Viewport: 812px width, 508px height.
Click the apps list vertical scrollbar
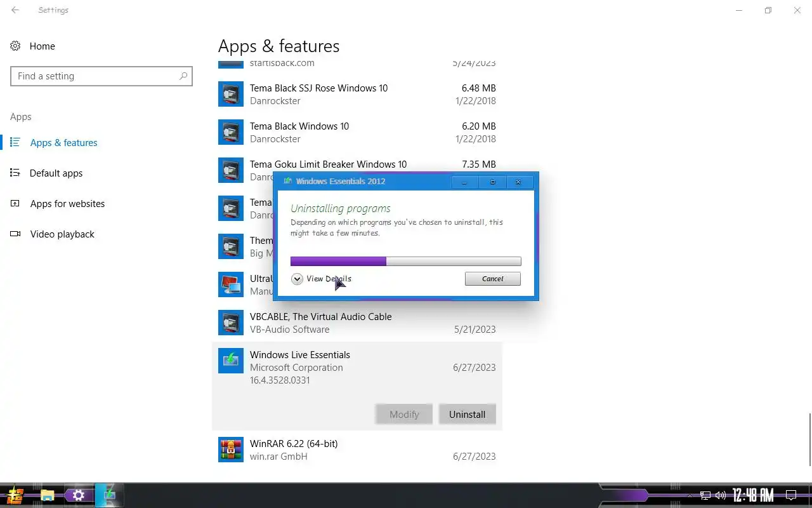pos(809,439)
